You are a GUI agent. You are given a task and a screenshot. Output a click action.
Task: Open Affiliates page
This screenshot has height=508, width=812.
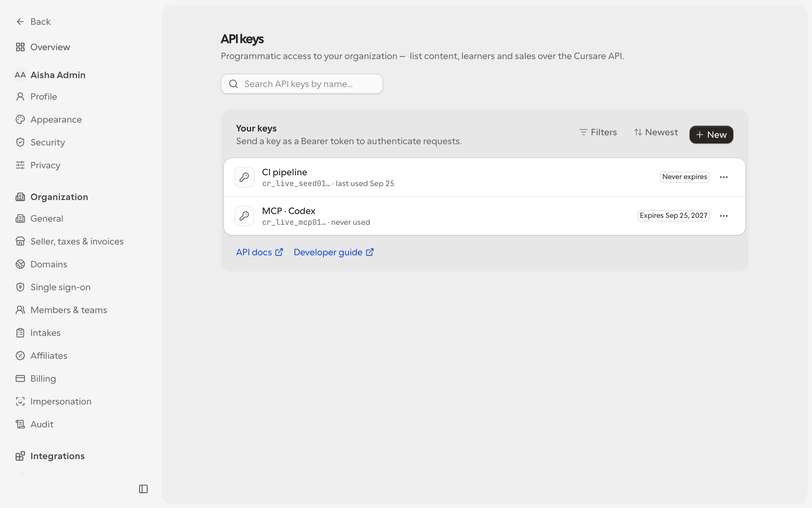click(41, 356)
